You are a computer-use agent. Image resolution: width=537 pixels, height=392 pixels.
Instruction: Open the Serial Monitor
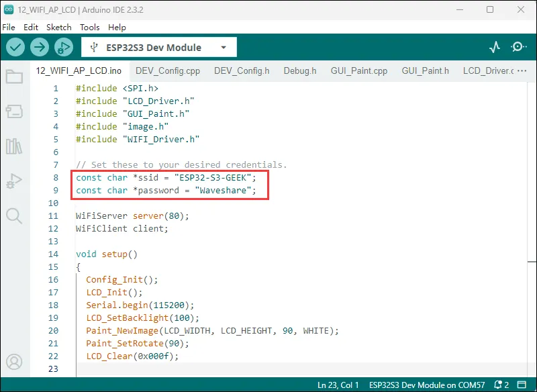[519, 47]
